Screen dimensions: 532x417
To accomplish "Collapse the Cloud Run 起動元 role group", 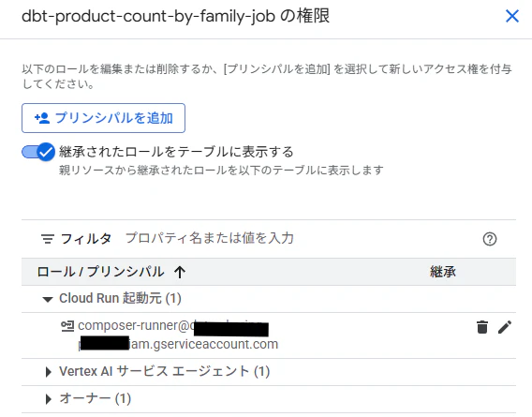I will [48, 299].
